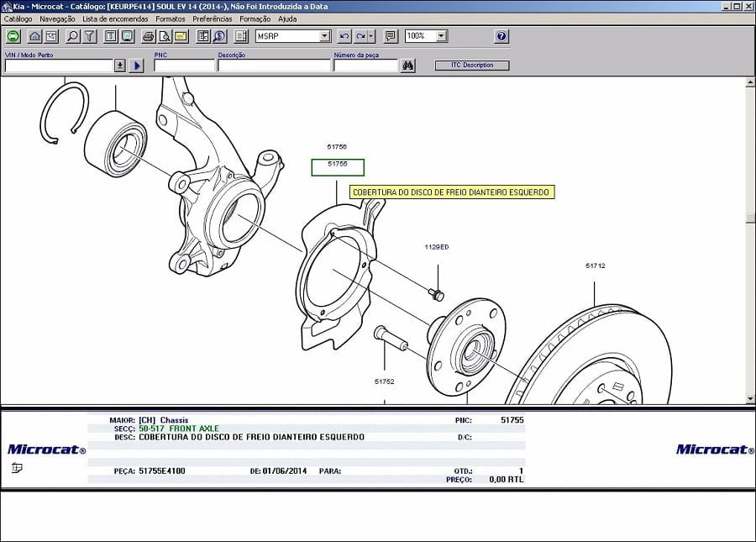
Task: Open the print preview icon
Action: point(165,36)
